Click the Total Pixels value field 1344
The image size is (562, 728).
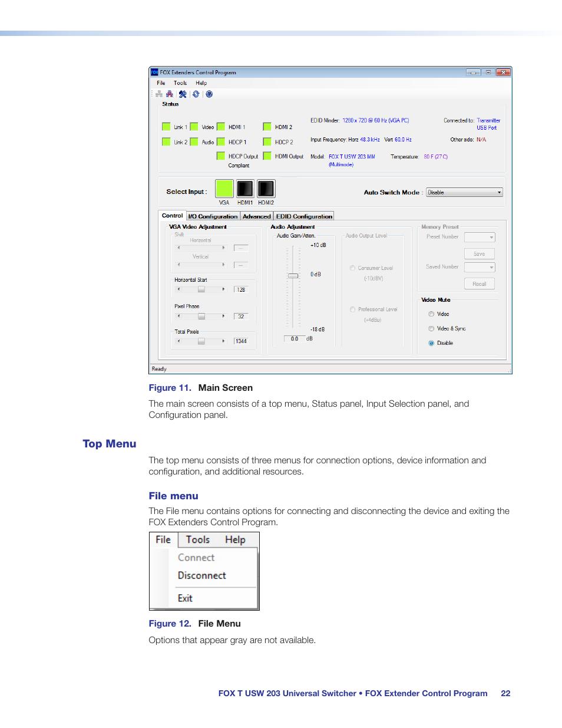241,341
